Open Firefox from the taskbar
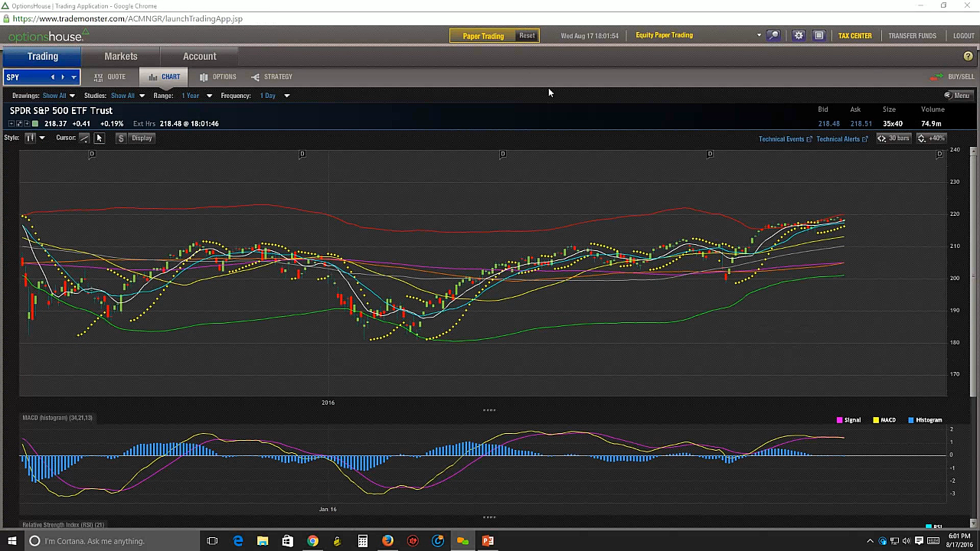 click(x=387, y=541)
